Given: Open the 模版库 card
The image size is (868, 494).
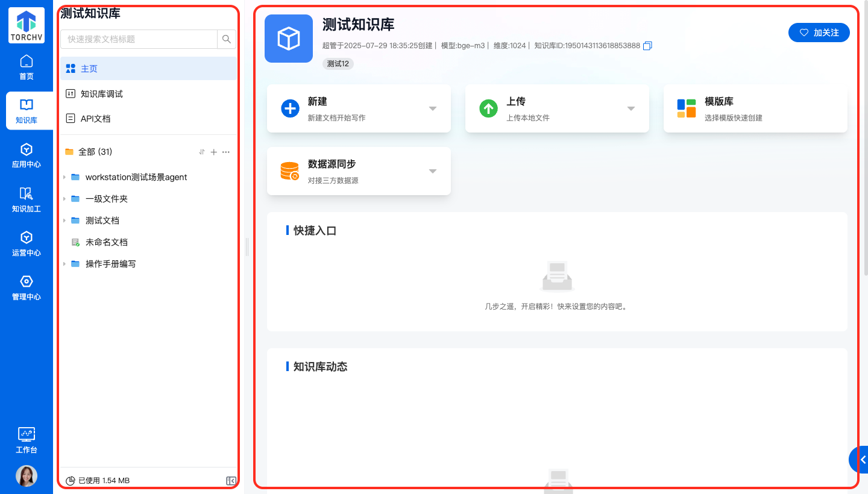Looking at the screenshot, I should click(755, 108).
